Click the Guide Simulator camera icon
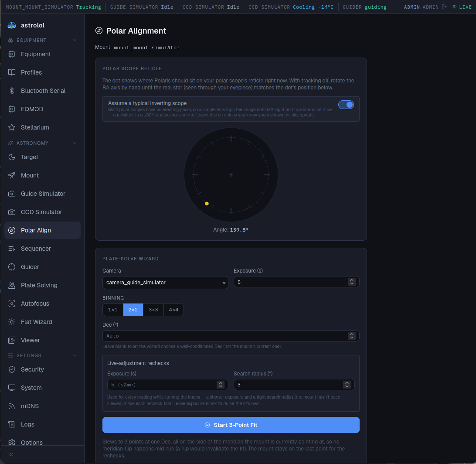The height and width of the screenshot is (464, 476). pos(12,194)
